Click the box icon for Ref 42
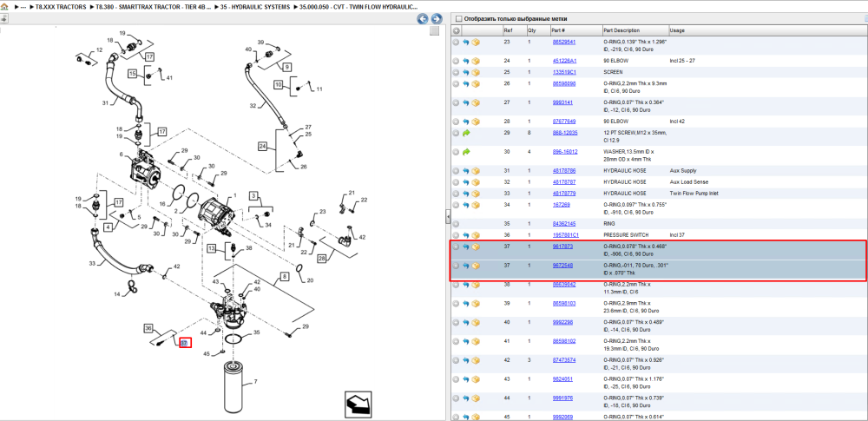868x421 pixels. (476, 360)
